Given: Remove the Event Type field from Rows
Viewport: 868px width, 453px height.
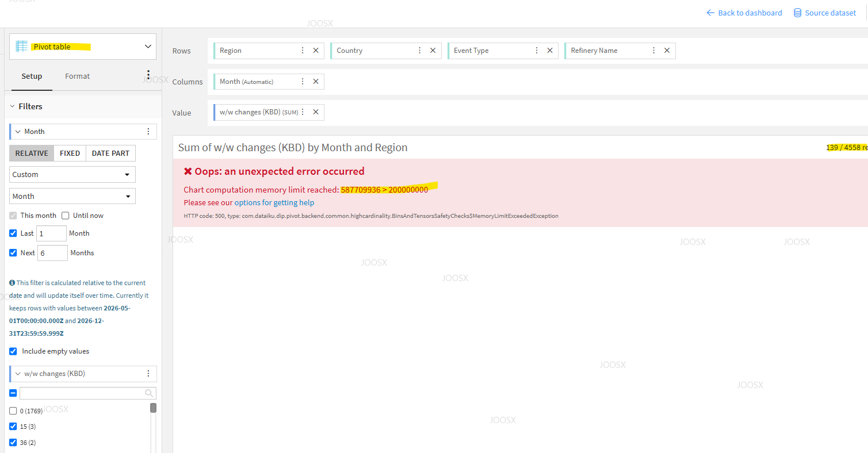Looking at the screenshot, I should pyautogui.click(x=550, y=51).
